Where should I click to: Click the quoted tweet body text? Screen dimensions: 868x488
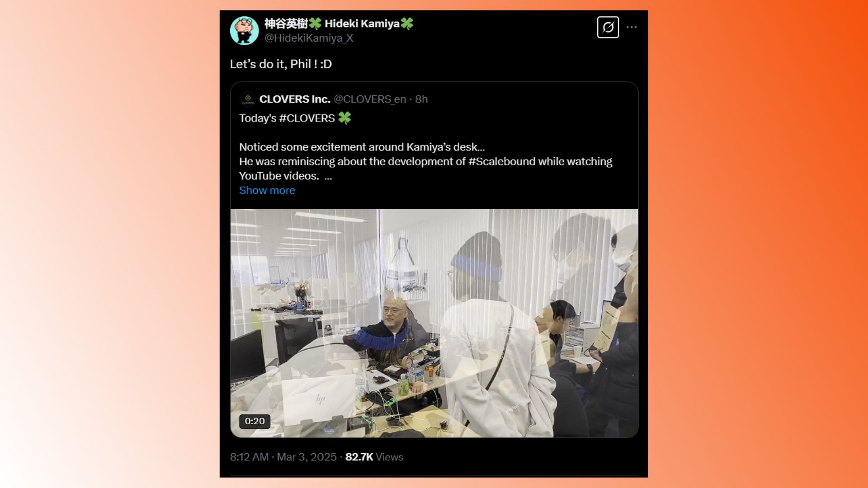pos(425,161)
